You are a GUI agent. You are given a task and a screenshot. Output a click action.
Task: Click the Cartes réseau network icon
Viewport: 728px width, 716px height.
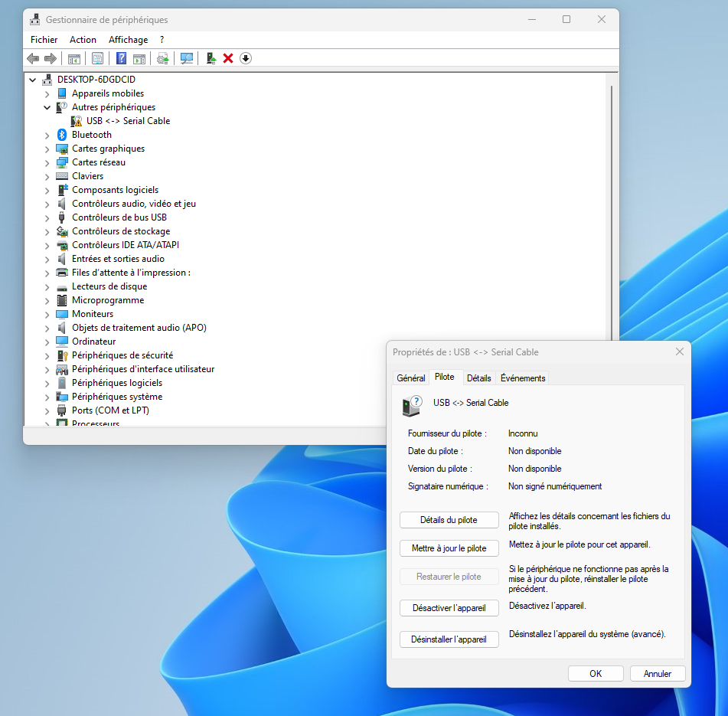[62, 162]
